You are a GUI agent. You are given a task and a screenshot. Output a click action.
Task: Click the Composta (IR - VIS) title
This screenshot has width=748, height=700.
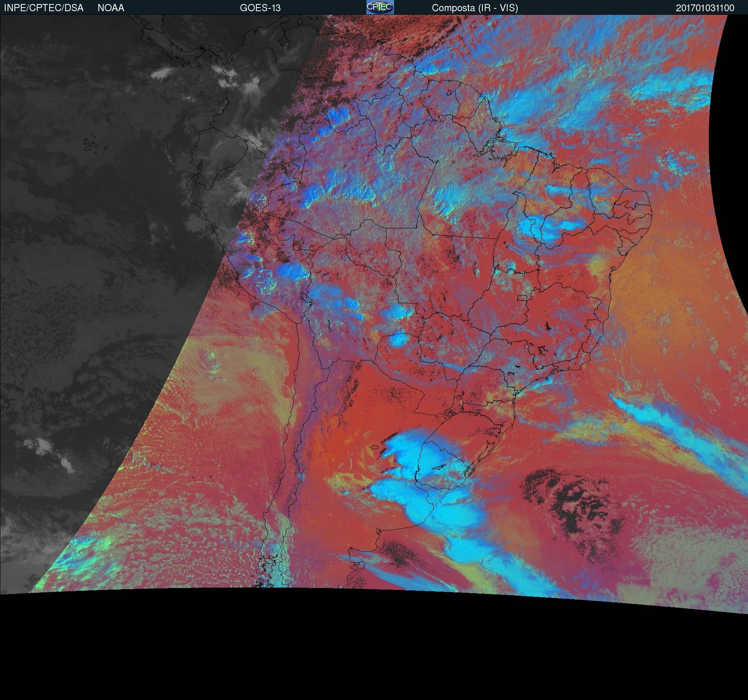475,8
